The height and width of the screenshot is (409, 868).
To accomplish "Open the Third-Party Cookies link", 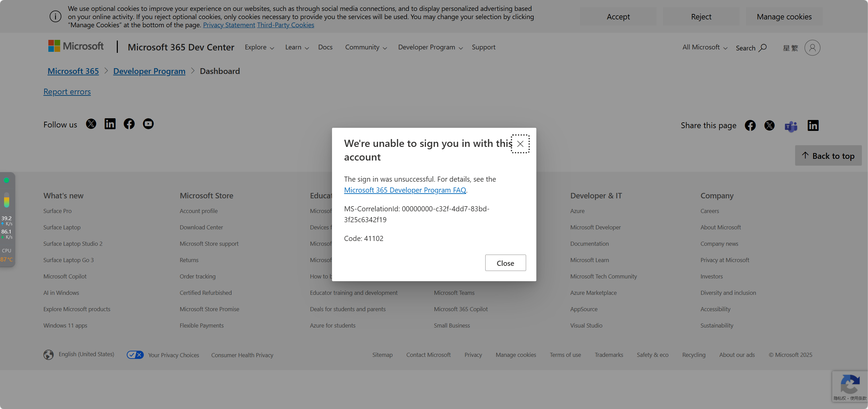I will tap(285, 25).
